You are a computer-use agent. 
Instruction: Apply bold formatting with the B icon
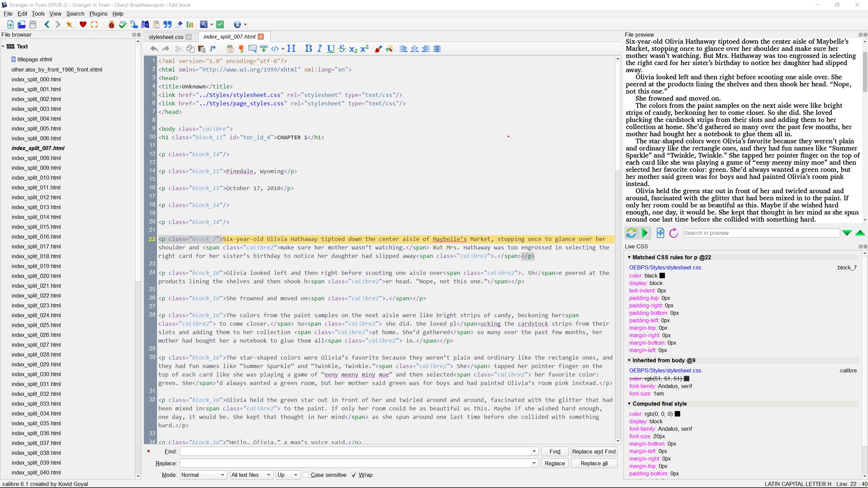coord(308,49)
